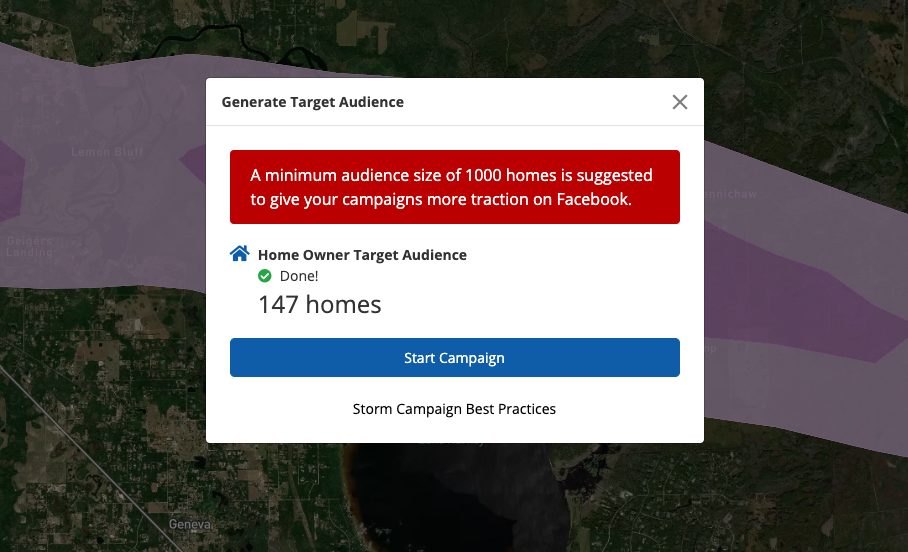Open Storm Campaign Best Practices link
This screenshot has height=552, width=908.
(454, 409)
